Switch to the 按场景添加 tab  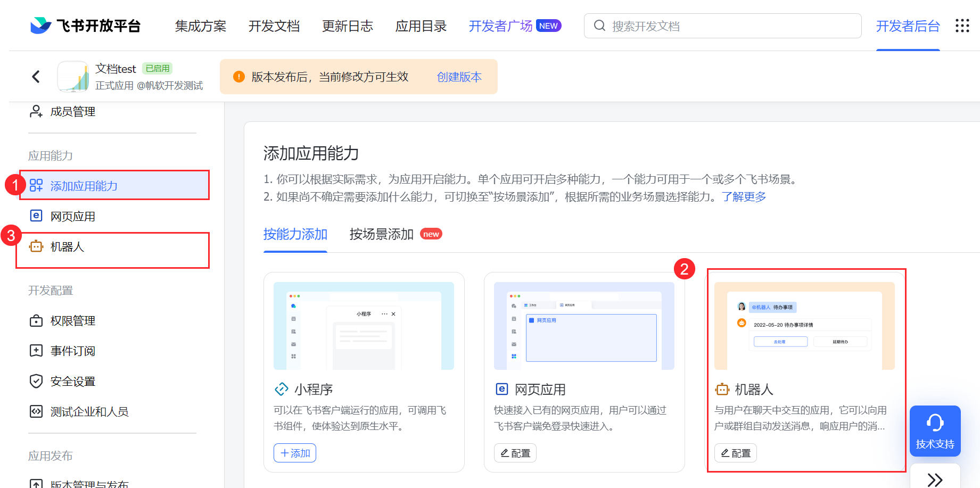pos(382,234)
